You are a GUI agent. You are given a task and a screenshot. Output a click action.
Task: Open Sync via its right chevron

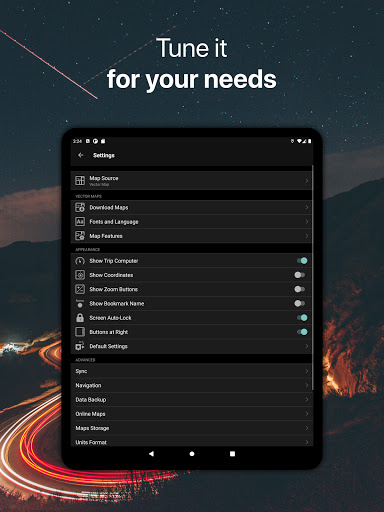[307, 371]
